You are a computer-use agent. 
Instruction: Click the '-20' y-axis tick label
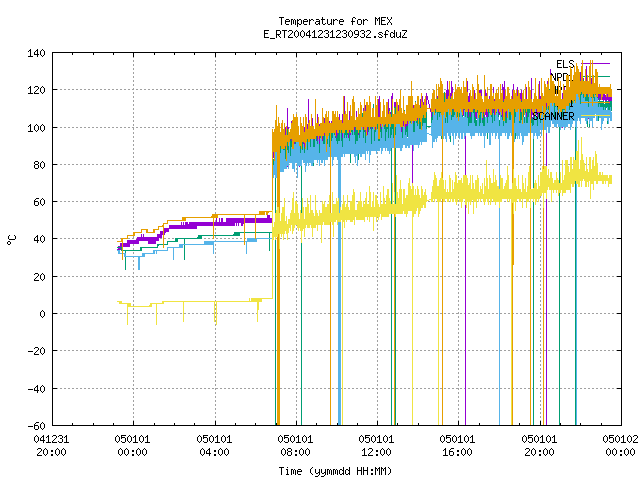tap(36, 351)
